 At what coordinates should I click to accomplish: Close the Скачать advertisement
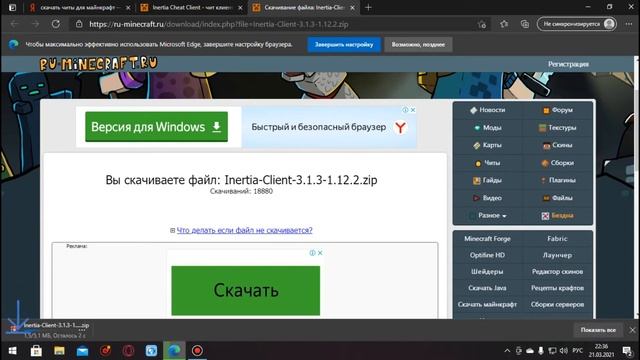click(x=320, y=253)
